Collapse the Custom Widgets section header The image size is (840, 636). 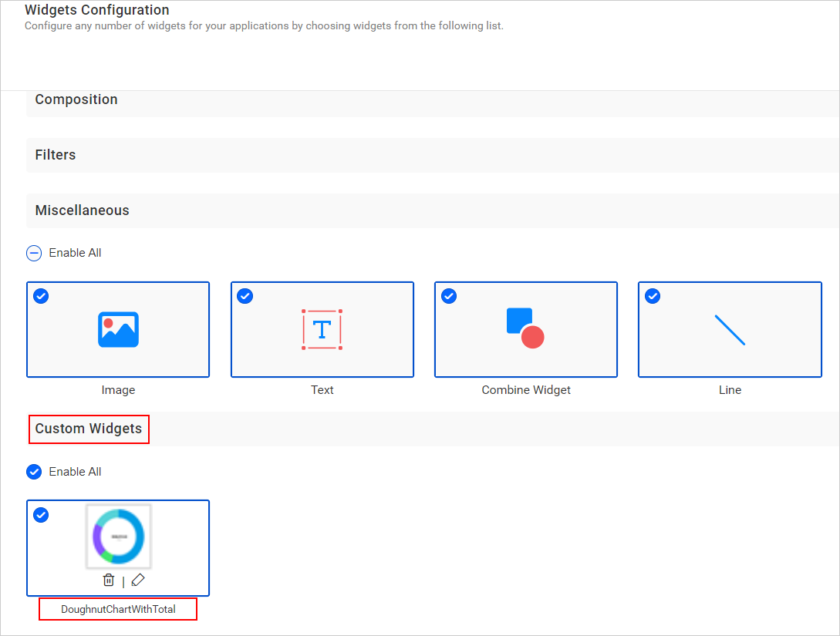coord(433,429)
